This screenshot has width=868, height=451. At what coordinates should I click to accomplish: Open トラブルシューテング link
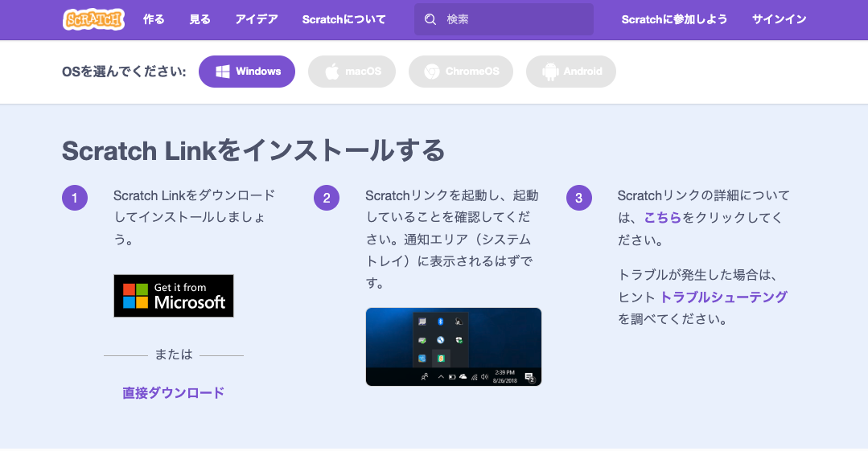tap(723, 297)
